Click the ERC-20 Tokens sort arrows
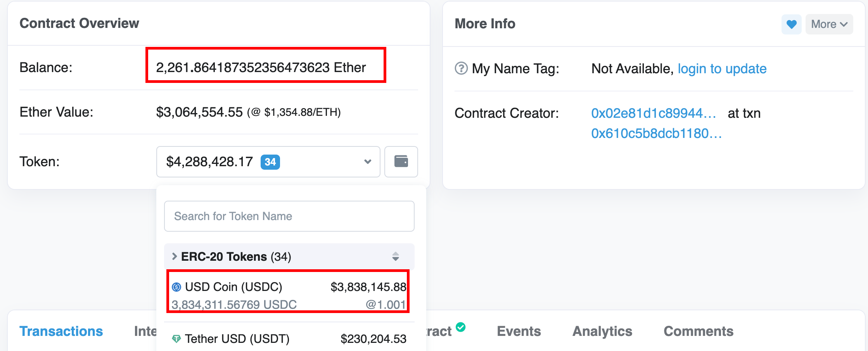This screenshot has height=351, width=868. 395,256
